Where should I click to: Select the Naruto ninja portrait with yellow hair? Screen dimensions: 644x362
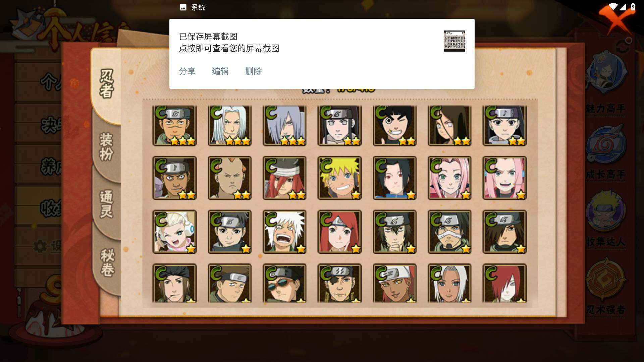[x=339, y=178]
